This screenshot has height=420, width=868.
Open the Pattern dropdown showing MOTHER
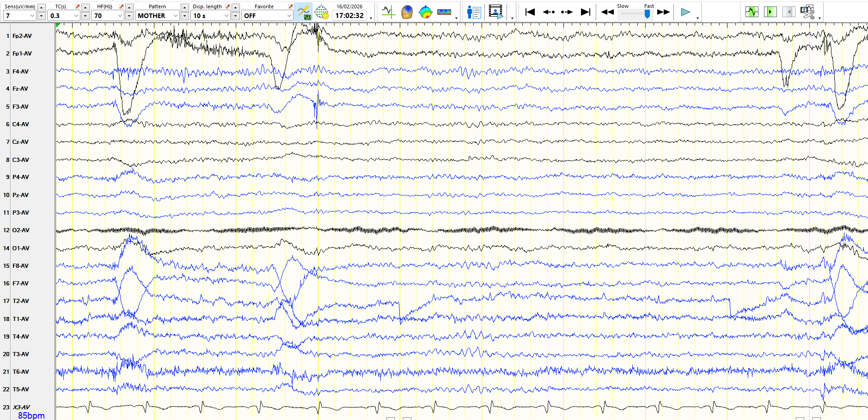click(157, 16)
